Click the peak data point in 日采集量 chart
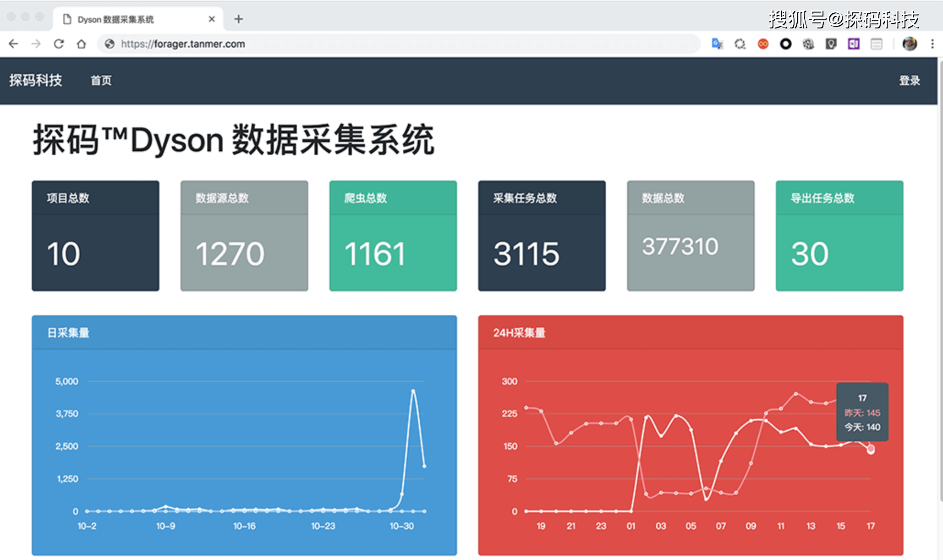This screenshot has width=943, height=560. point(413,390)
